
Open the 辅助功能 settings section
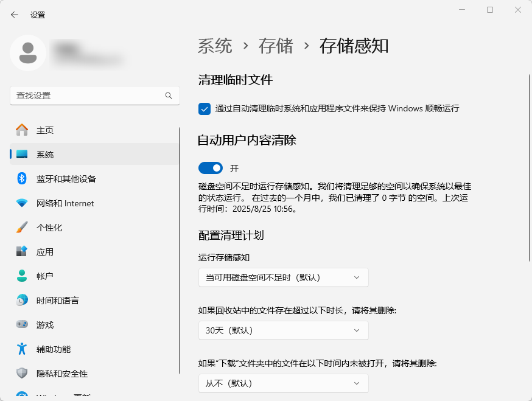pos(52,349)
